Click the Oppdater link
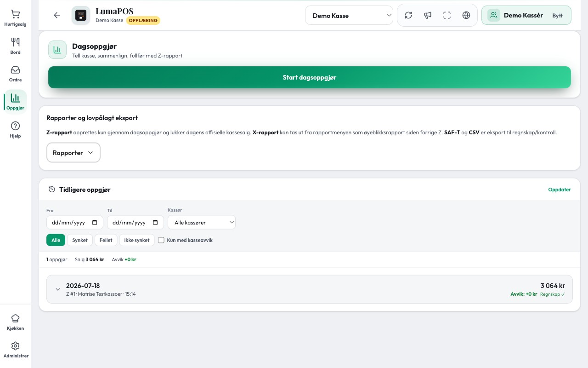 560,190
